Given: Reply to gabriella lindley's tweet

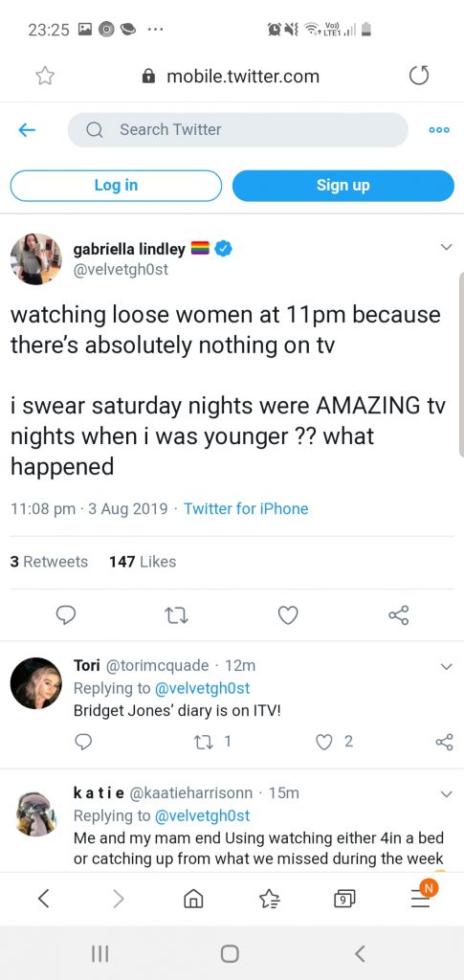Looking at the screenshot, I should (66, 615).
